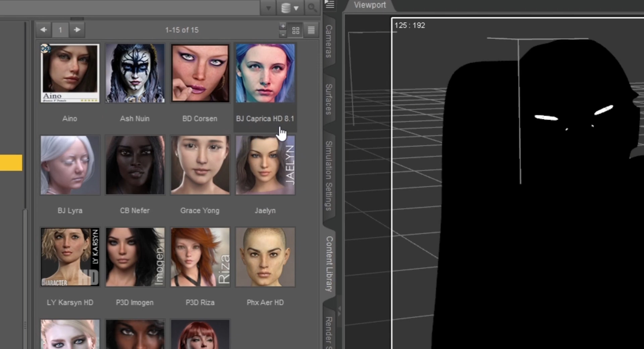Select the red-haired character thumbnail in bottom row
The image size is (644, 349).
[200, 334]
